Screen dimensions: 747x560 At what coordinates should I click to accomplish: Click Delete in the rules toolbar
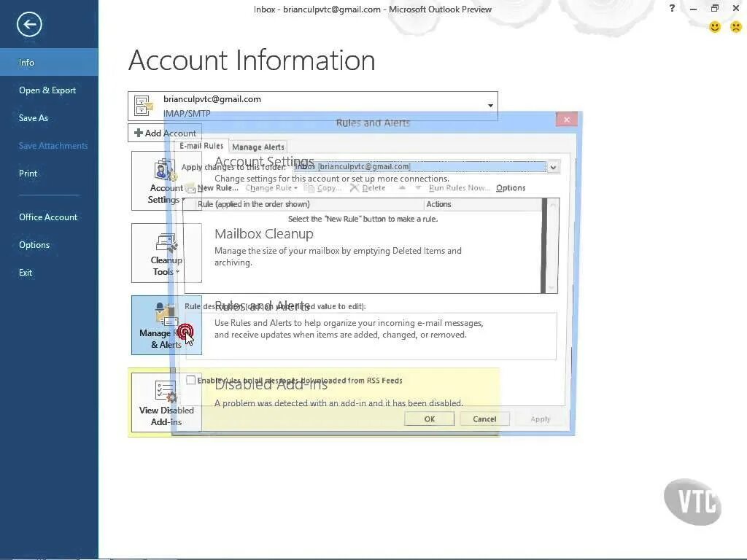(368, 188)
